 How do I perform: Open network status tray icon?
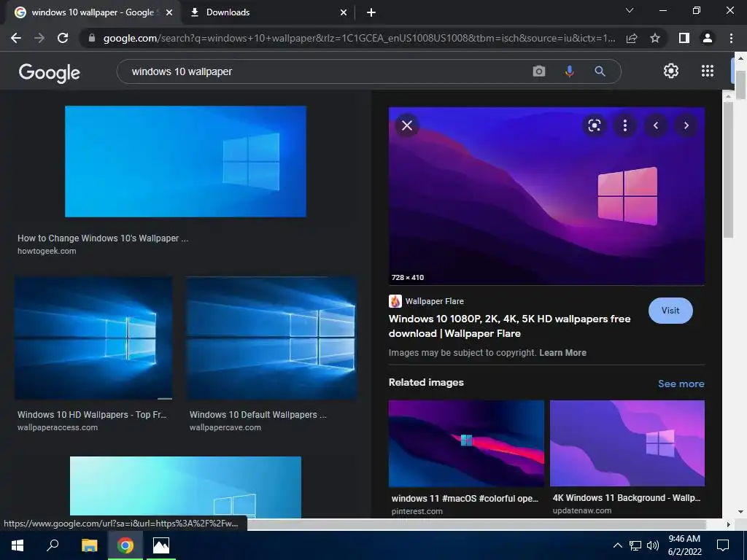click(x=635, y=545)
